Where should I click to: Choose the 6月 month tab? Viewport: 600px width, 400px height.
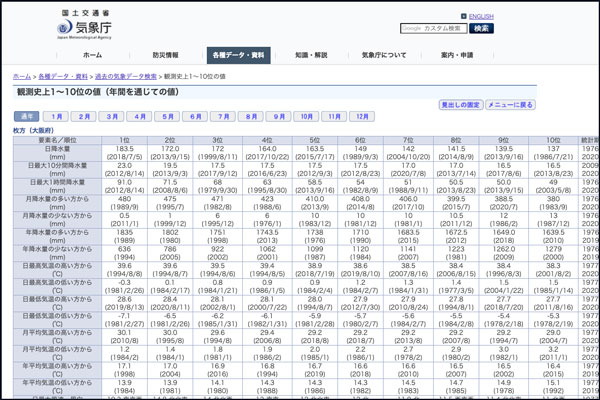[195, 117]
